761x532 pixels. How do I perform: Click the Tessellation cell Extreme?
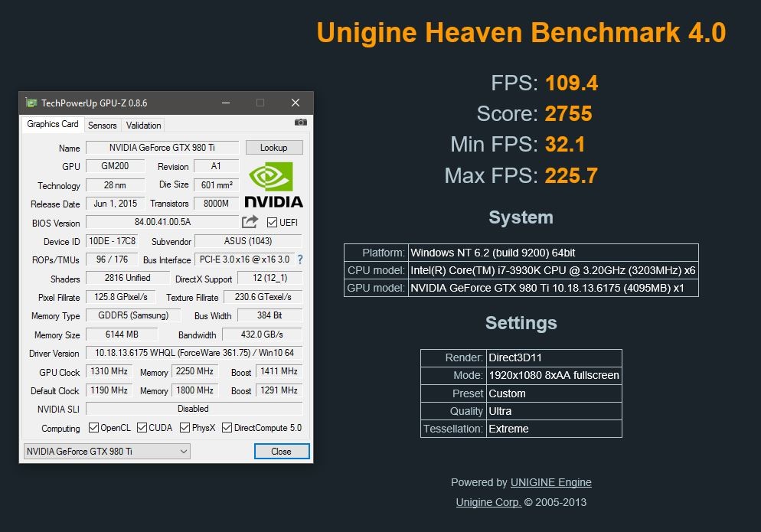[x=554, y=429]
